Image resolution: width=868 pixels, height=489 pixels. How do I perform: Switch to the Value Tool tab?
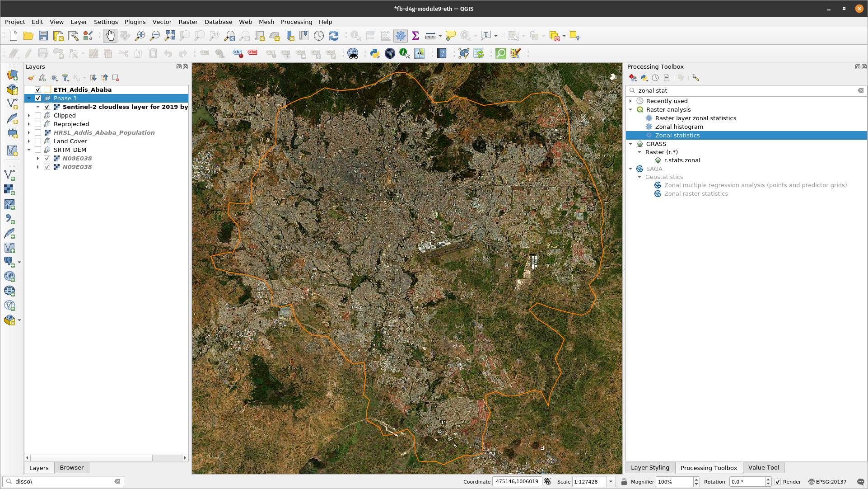coord(763,468)
